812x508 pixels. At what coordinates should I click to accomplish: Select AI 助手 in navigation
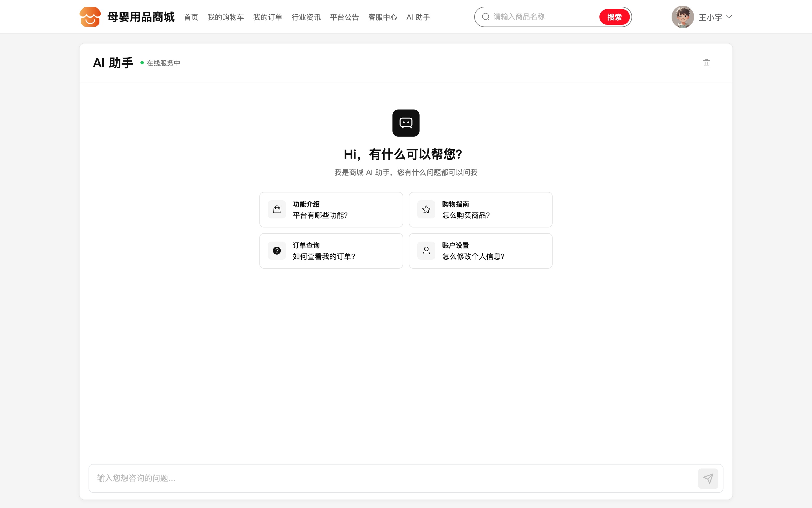pyautogui.click(x=418, y=17)
